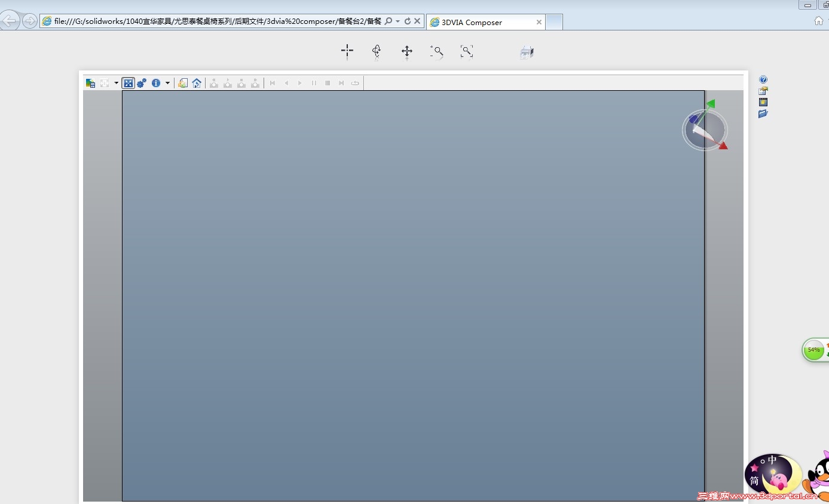Click the stop loading X button

click(417, 21)
